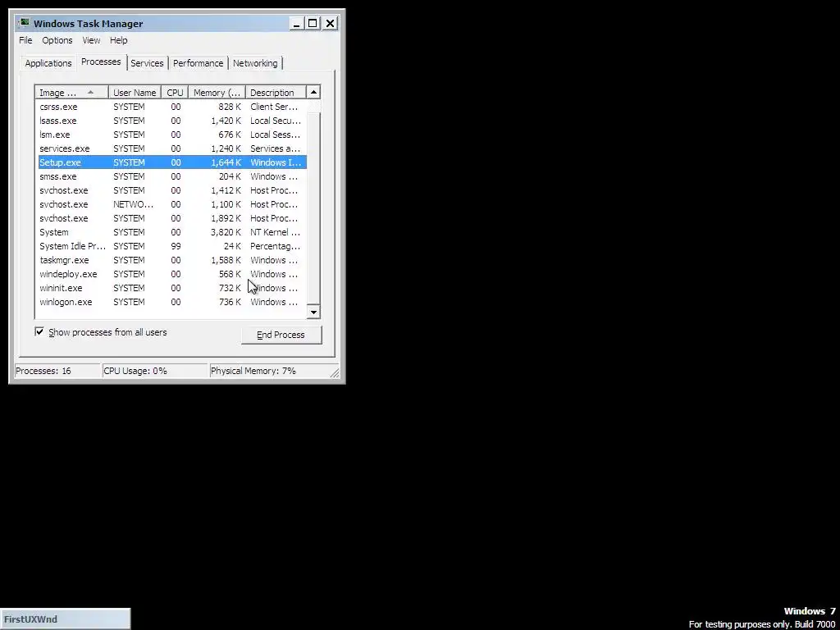Minimize the Windows Task Manager window

[x=296, y=24]
